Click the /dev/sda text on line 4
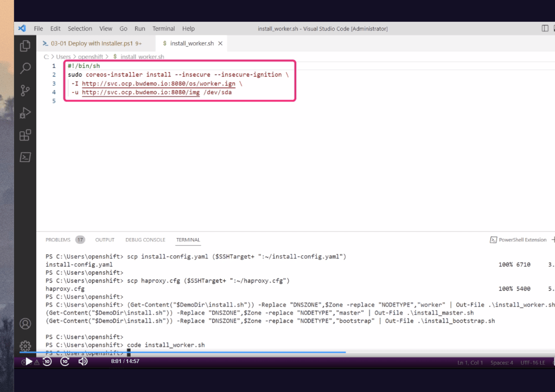This screenshot has width=555, height=392. coord(218,92)
